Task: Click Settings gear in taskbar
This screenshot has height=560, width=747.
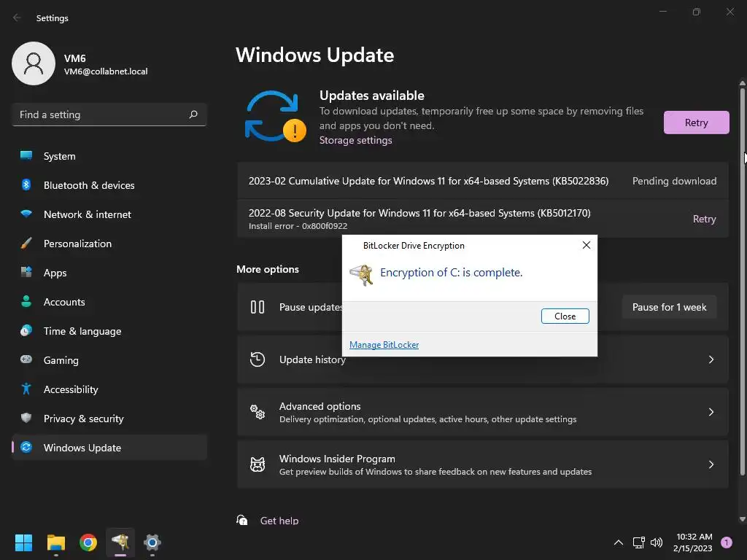Action: pos(152,542)
